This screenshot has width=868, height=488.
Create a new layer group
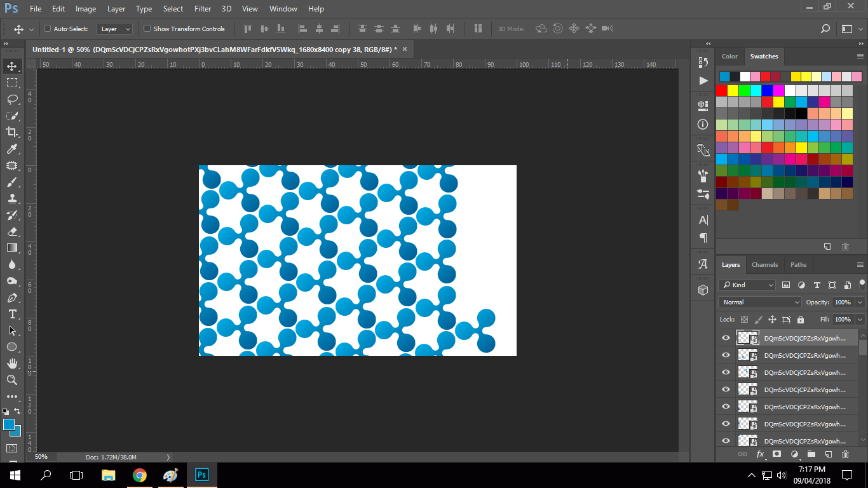[811, 454]
